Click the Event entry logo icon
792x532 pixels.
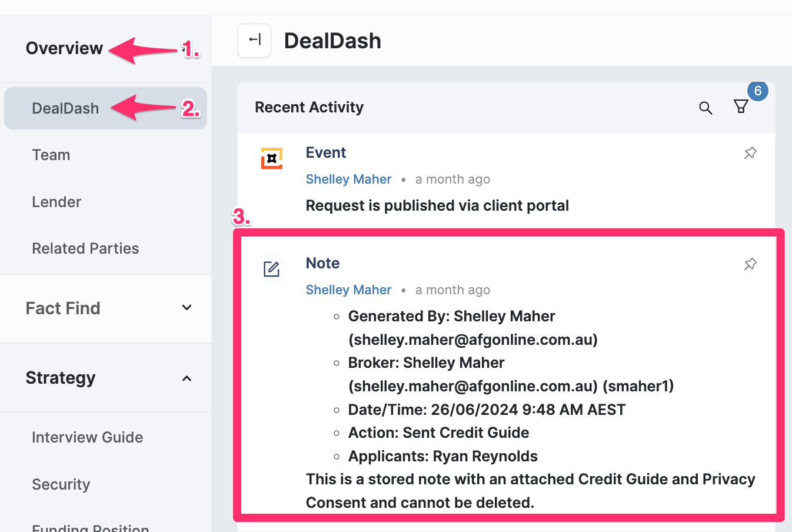[271, 158]
